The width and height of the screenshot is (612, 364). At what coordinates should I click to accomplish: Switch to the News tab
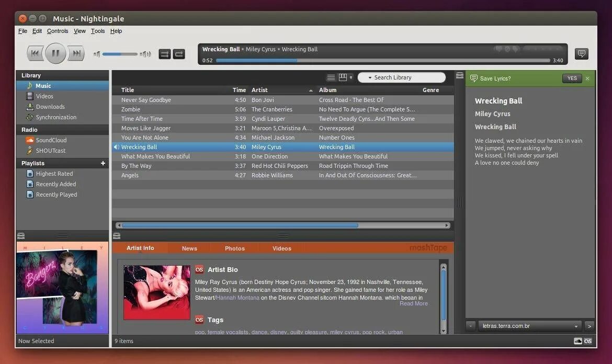189,248
